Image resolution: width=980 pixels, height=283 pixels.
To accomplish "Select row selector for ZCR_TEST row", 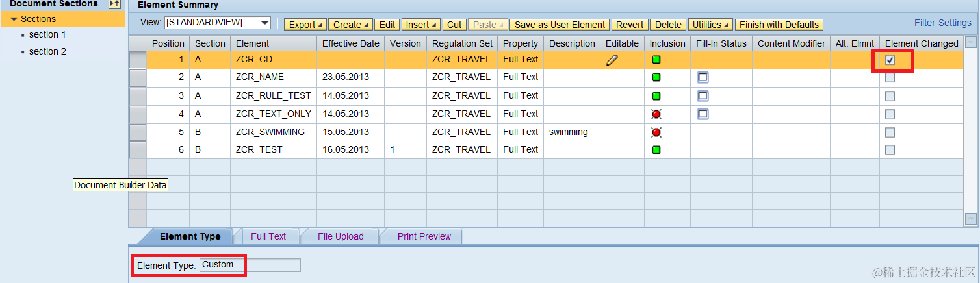I will [x=137, y=150].
